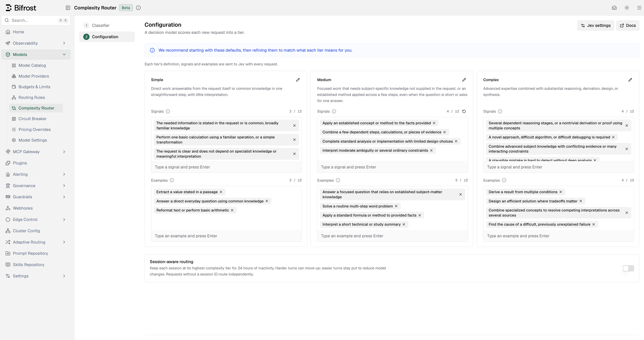Show info for Complex Signals label
644x340 pixels.
point(500,112)
